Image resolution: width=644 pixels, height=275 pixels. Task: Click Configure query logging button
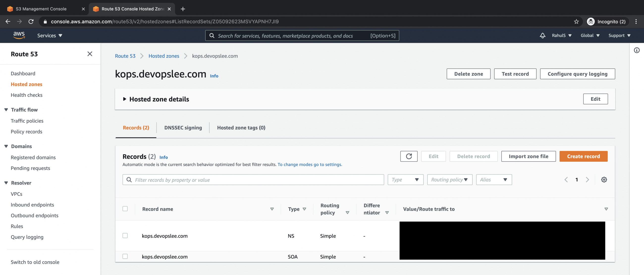(x=577, y=74)
